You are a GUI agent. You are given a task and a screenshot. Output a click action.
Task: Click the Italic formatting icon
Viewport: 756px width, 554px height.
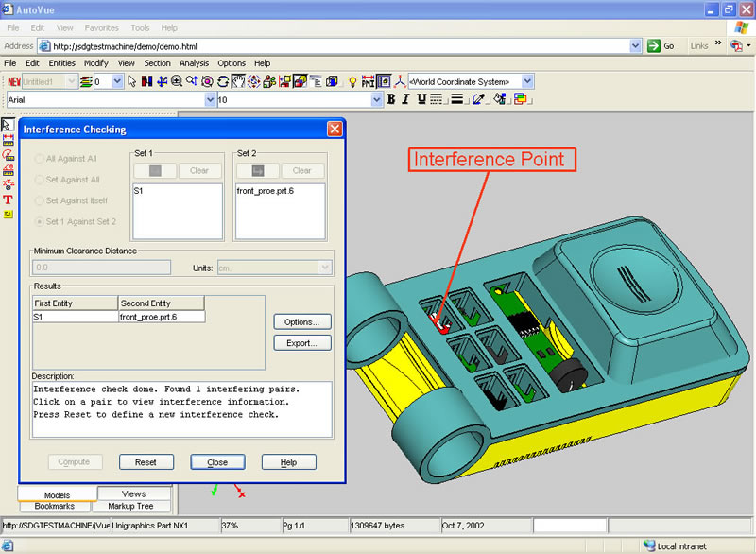tap(406, 99)
